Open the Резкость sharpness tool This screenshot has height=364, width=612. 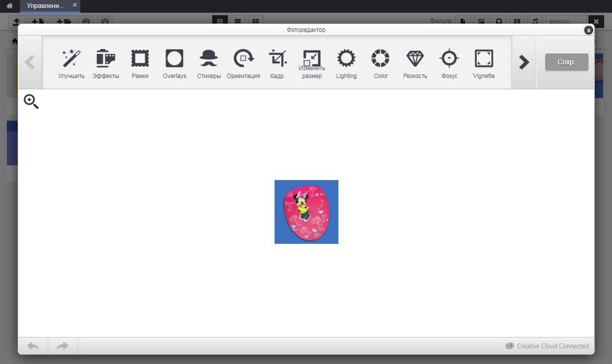(415, 64)
